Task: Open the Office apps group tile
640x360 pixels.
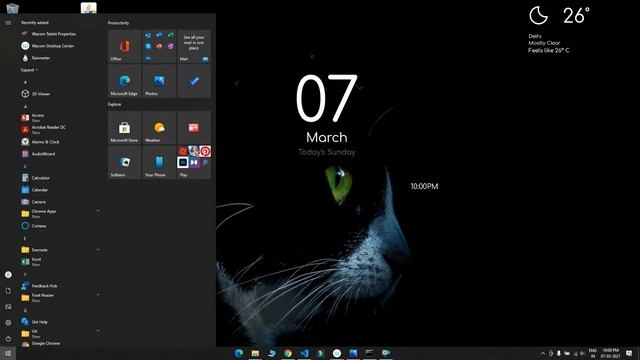Action: [x=159, y=46]
